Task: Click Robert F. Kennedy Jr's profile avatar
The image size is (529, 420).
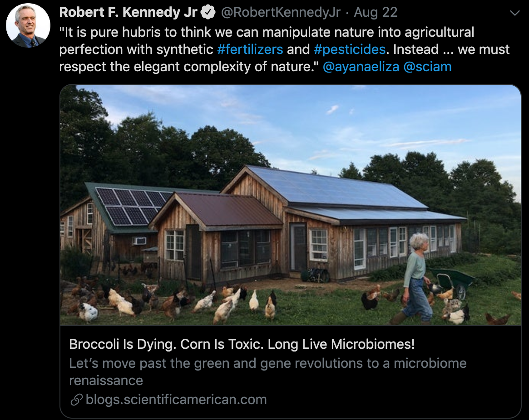Action: pos(28,26)
